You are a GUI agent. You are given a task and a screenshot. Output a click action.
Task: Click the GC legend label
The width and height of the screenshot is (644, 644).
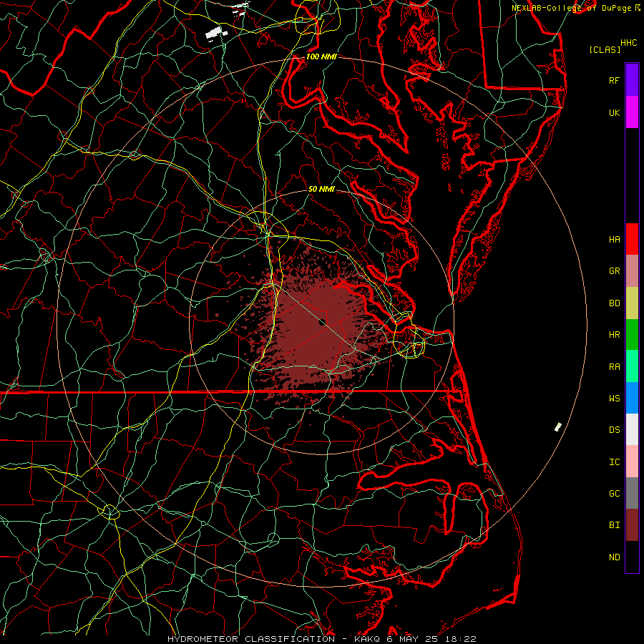615,494
